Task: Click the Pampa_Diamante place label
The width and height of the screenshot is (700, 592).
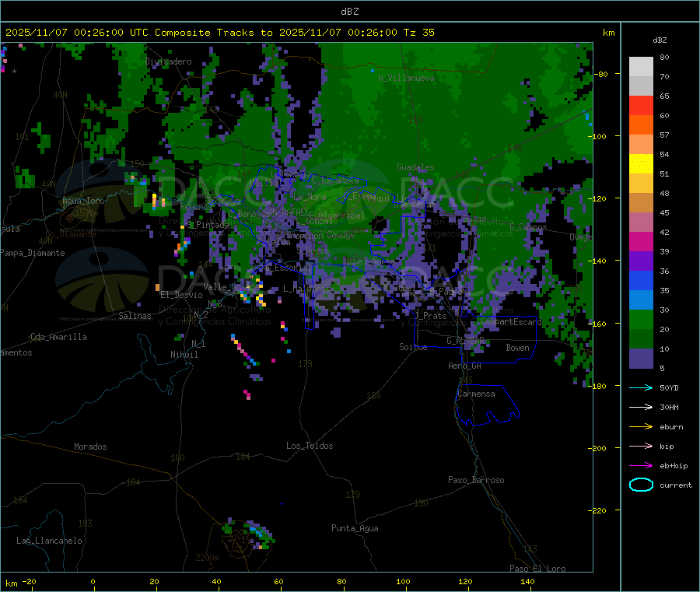Action: 32,253
